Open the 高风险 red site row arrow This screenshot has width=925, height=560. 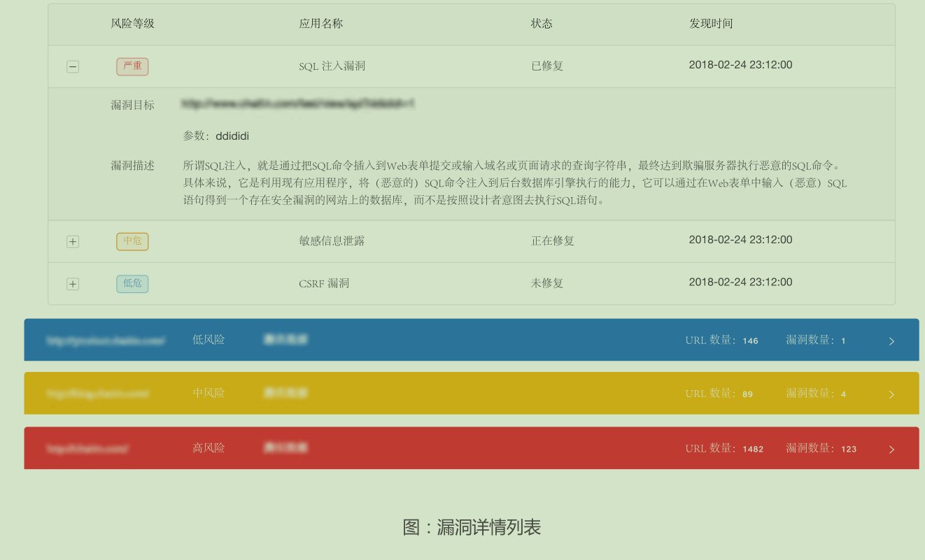tap(891, 449)
